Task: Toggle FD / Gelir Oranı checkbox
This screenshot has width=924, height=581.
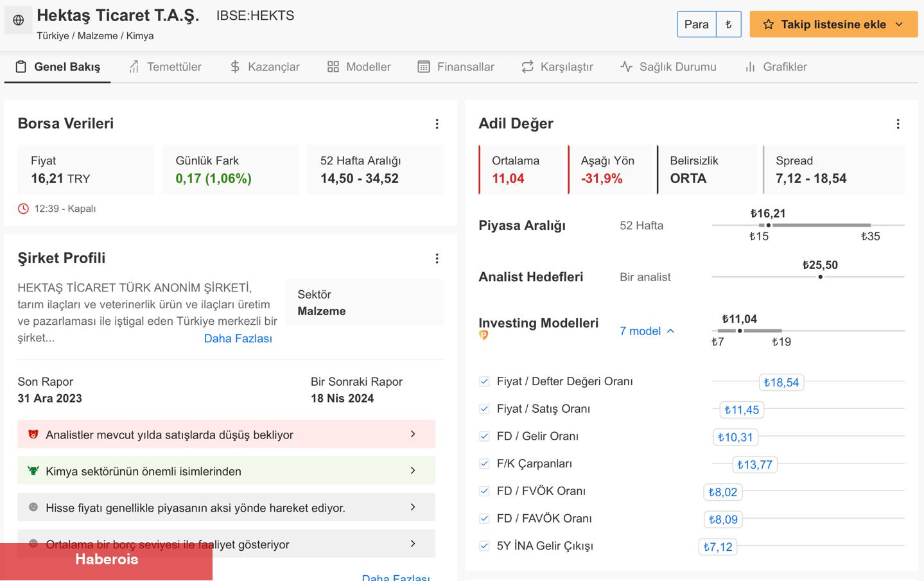Action: [x=484, y=437]
